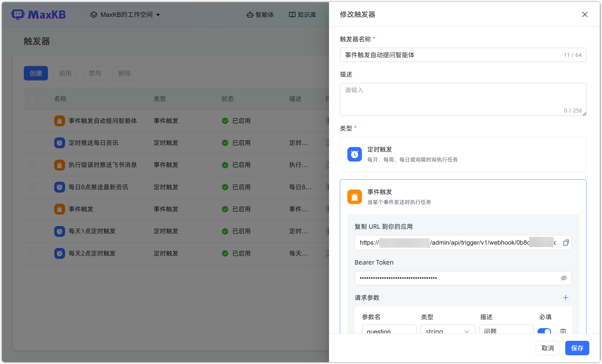The image size is (602, 364).
Task: Click the MaxKB logo icon
Action: pos(18,14)
